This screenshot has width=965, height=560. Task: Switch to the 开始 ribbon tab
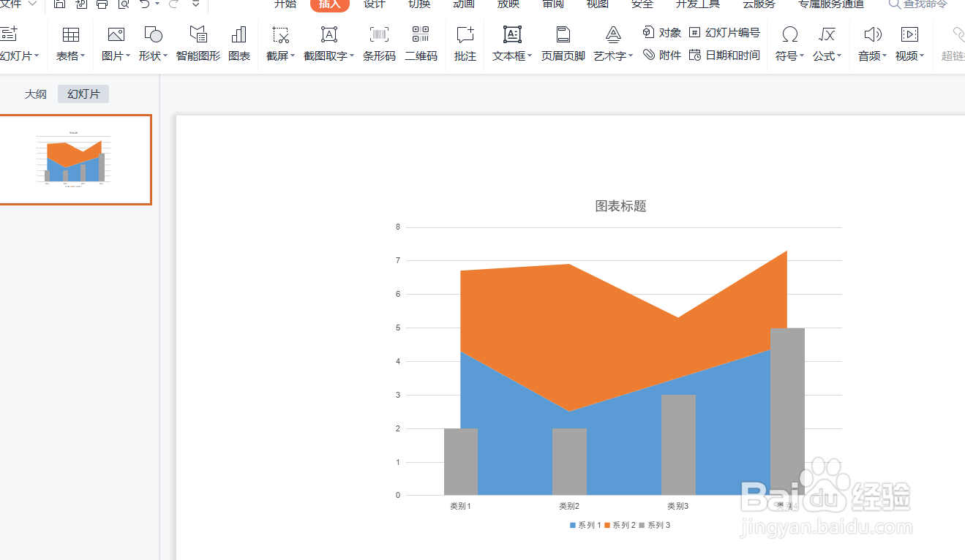pos(285,4)
